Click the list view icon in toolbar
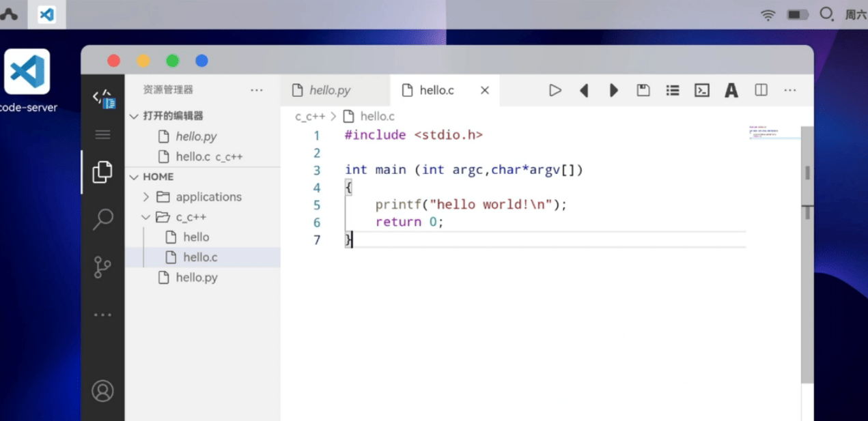The image size is (868, 421). point(672,90)
